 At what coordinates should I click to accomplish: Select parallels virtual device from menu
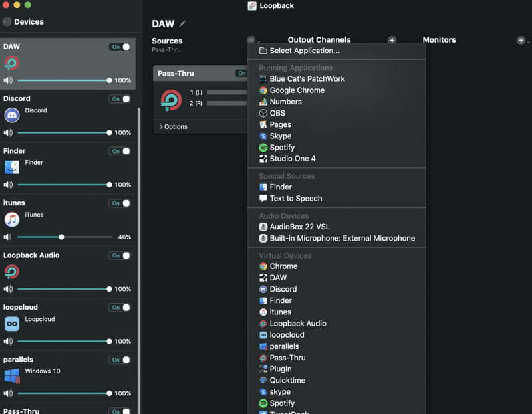336,346
